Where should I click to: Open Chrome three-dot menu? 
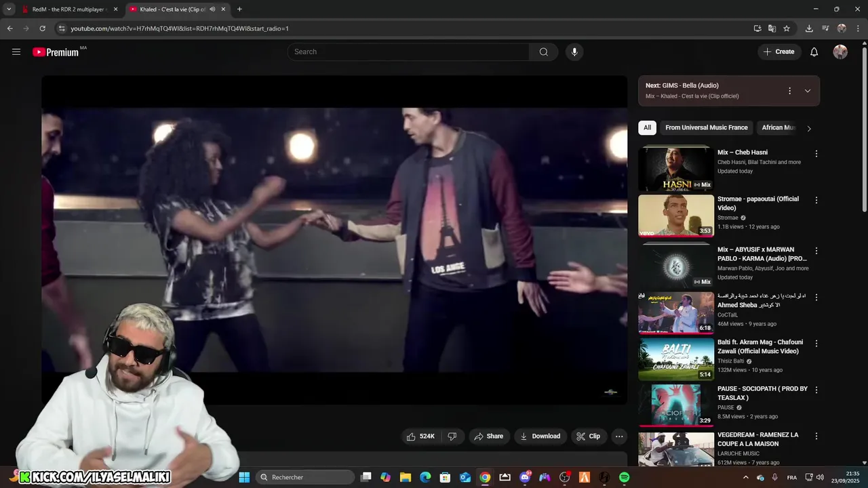[x=859, y=28]
